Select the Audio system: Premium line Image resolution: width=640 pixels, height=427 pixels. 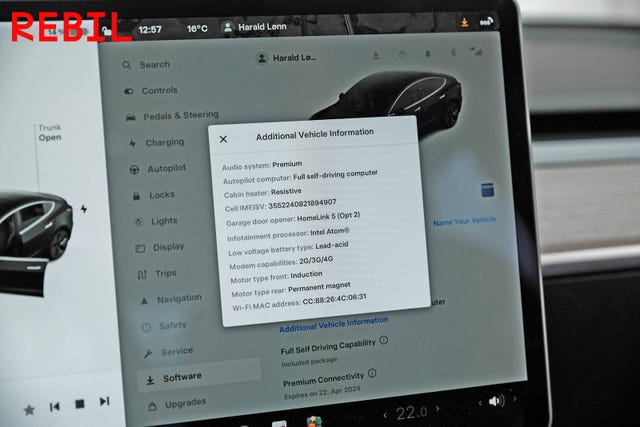pos(262,165)
